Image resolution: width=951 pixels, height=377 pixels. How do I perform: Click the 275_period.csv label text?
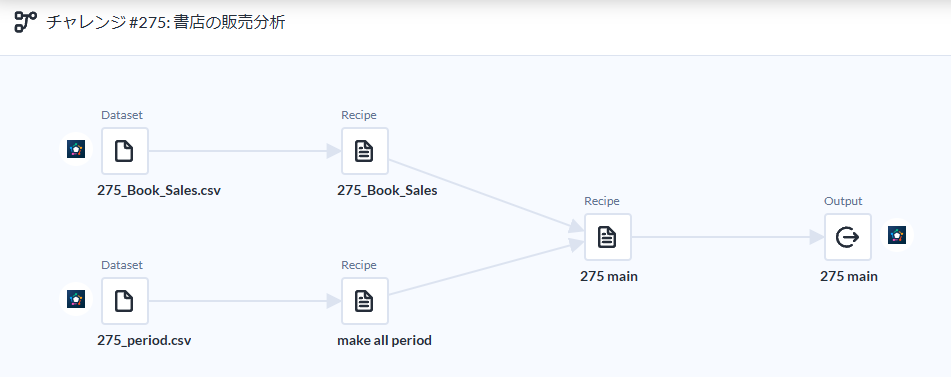coord(144,341)
